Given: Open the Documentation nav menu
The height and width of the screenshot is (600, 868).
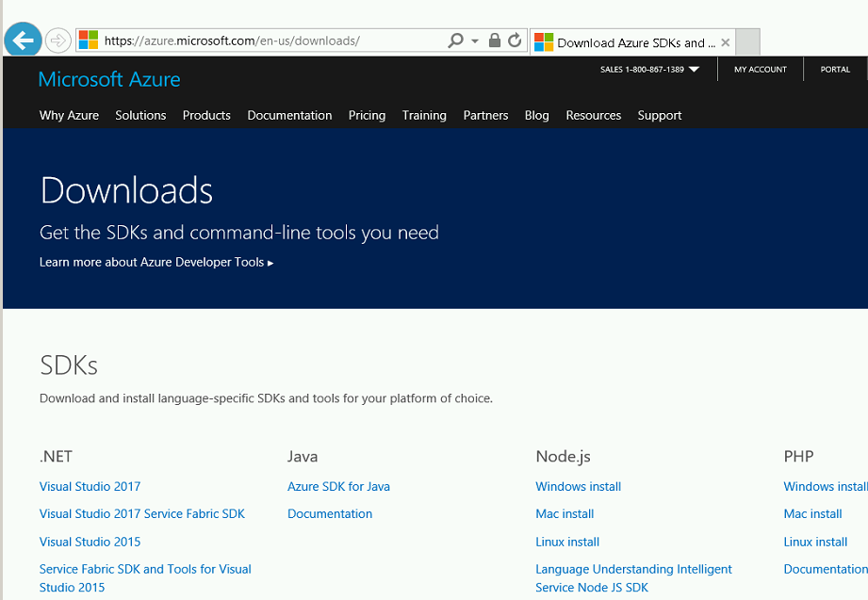Looking at the screenshot, I should tap(289, 115).
